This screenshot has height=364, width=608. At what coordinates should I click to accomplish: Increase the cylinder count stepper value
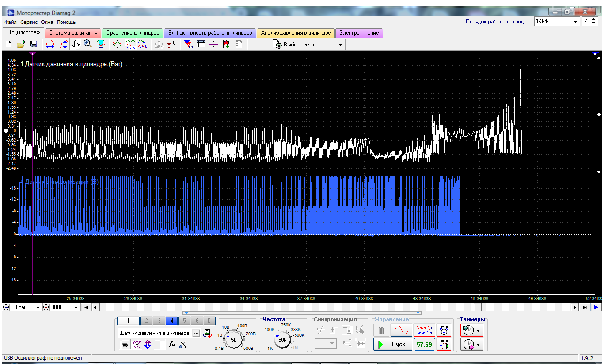[x=594, y=20]
